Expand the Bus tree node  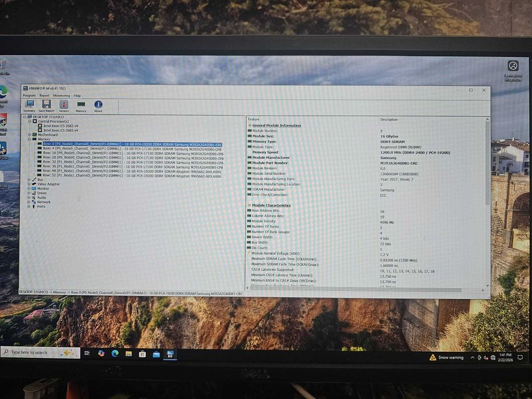[x=29, y=180]
